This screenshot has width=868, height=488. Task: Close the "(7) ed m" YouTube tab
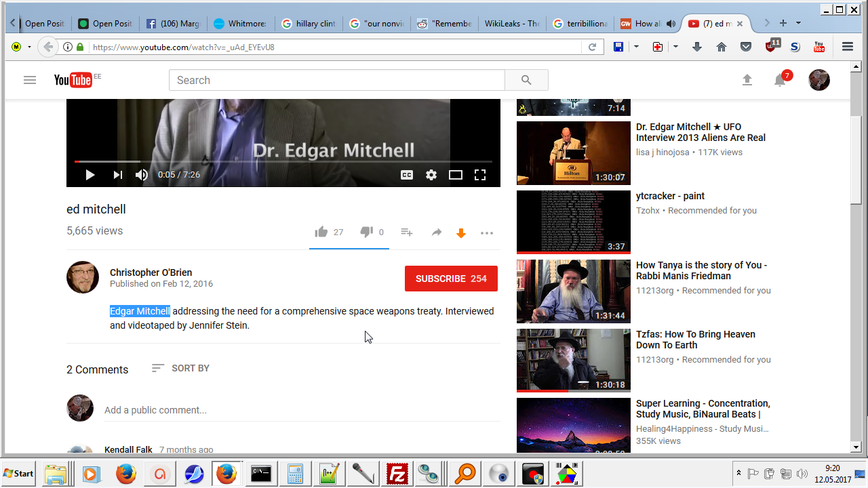pyautogui.click(x=740, y=24)
